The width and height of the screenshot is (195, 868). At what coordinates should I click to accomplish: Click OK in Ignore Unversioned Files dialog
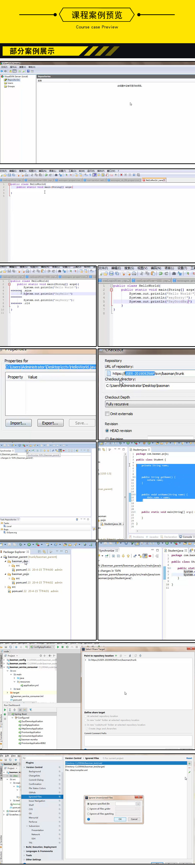(x=120, y=819)
